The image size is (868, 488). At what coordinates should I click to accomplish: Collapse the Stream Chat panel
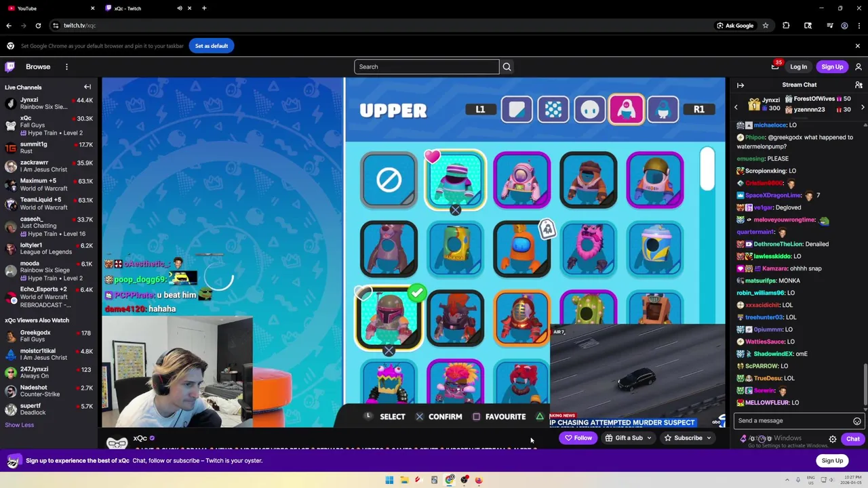pos(741,85)
